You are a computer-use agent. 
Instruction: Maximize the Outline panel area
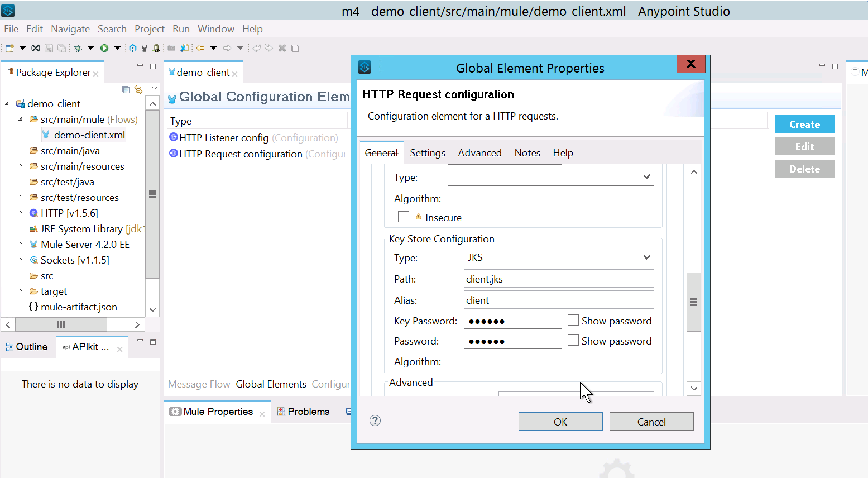click(153, 341)
